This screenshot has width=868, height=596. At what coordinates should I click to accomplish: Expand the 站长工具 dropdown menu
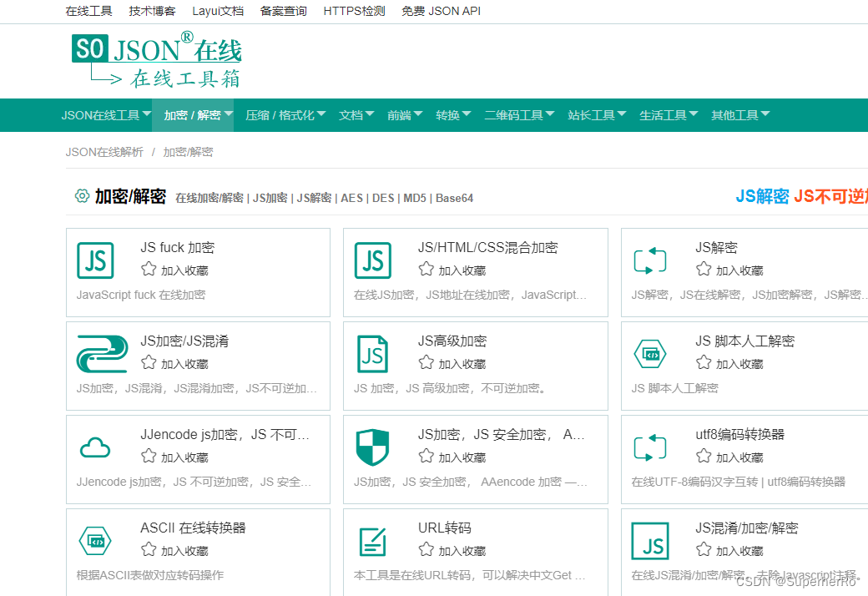pyautogui.click(x=597, y=115)
